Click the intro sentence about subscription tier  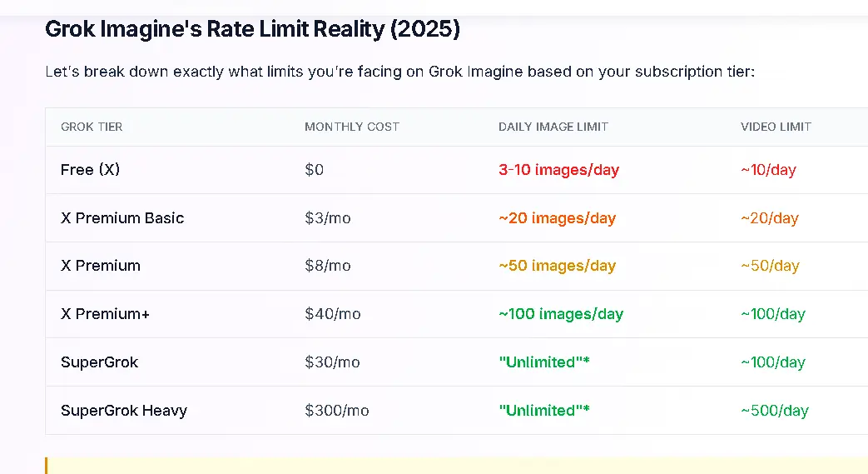399,72
